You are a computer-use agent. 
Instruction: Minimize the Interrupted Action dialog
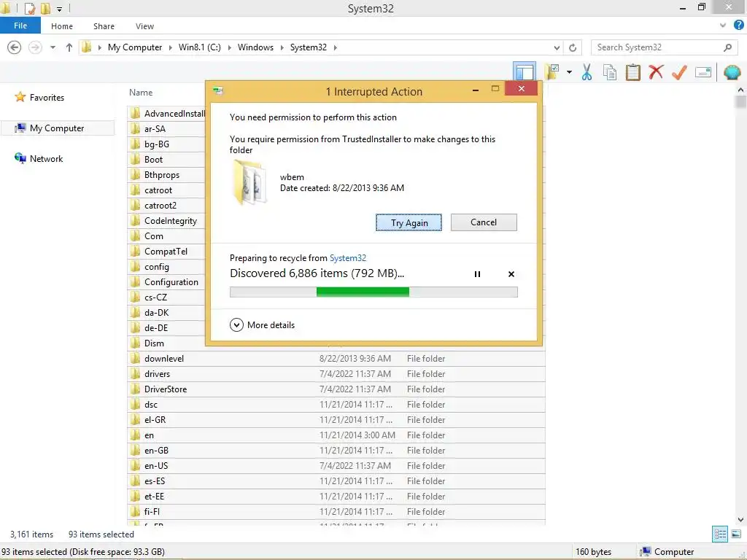pos(476,90)
